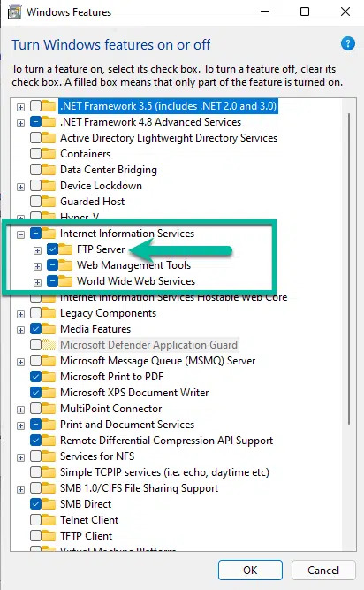Check the Containers feature checkbox
The image size is (364, 590).
[x=35, y=154]
